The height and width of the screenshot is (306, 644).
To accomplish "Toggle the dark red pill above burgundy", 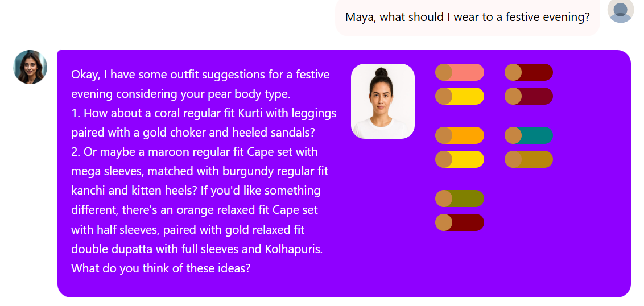I will pyautogui.click(x=529, y=72).
